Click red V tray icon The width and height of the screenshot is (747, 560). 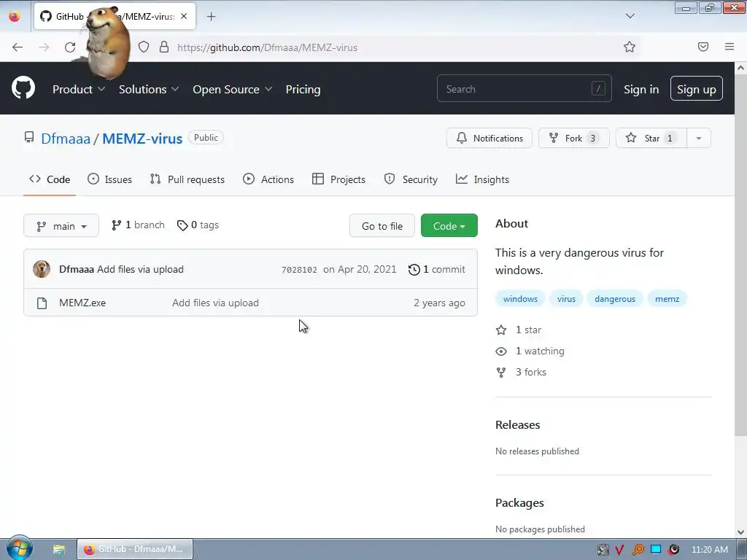[619, 550]
